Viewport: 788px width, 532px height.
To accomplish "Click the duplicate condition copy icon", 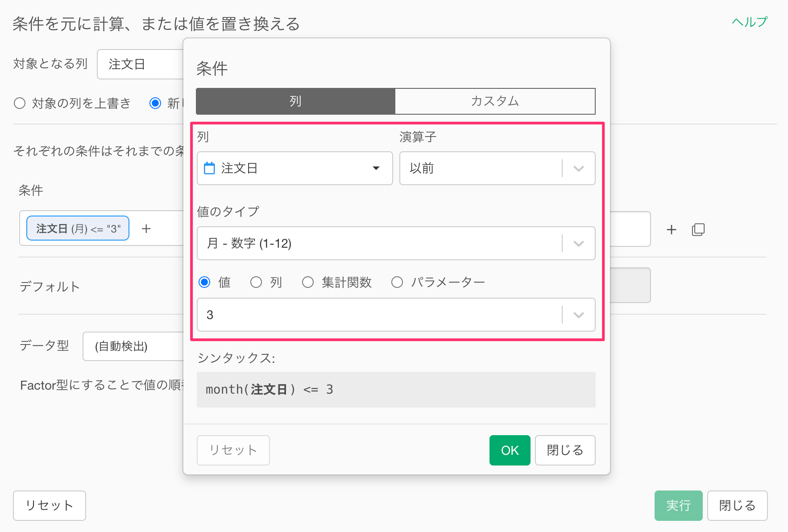I will [x=698, y=229].
